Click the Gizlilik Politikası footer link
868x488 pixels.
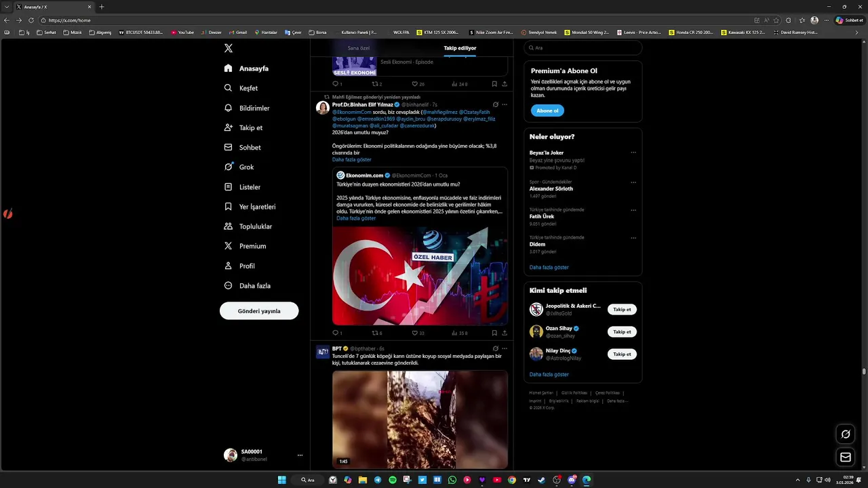pos(574,393)
